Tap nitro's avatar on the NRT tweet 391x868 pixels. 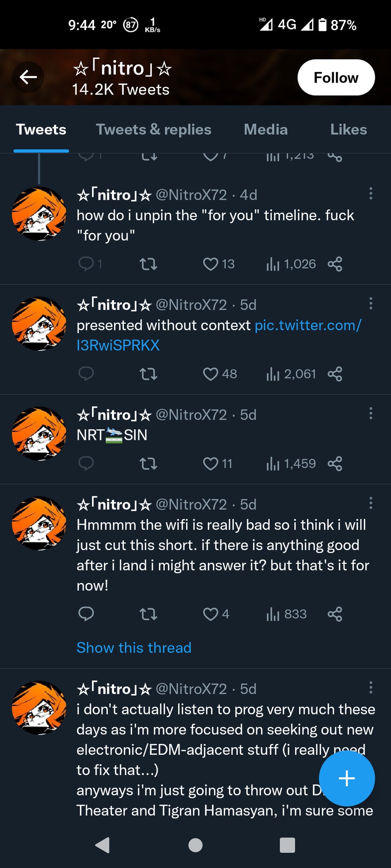(39, 434)
